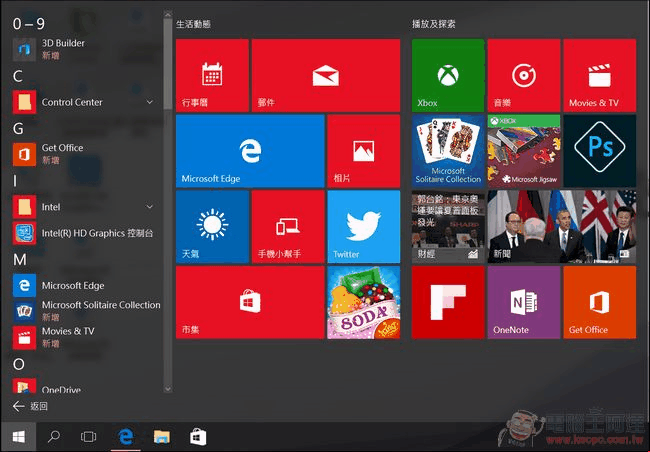Click the 播放及探索 group title
650x452 pixels.
click(x=434, y=24)
